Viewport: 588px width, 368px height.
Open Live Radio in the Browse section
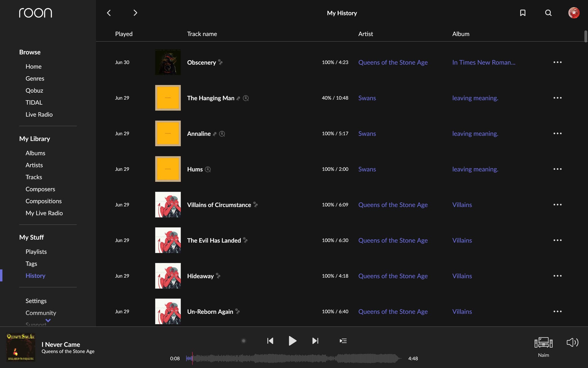pos(39,115)
